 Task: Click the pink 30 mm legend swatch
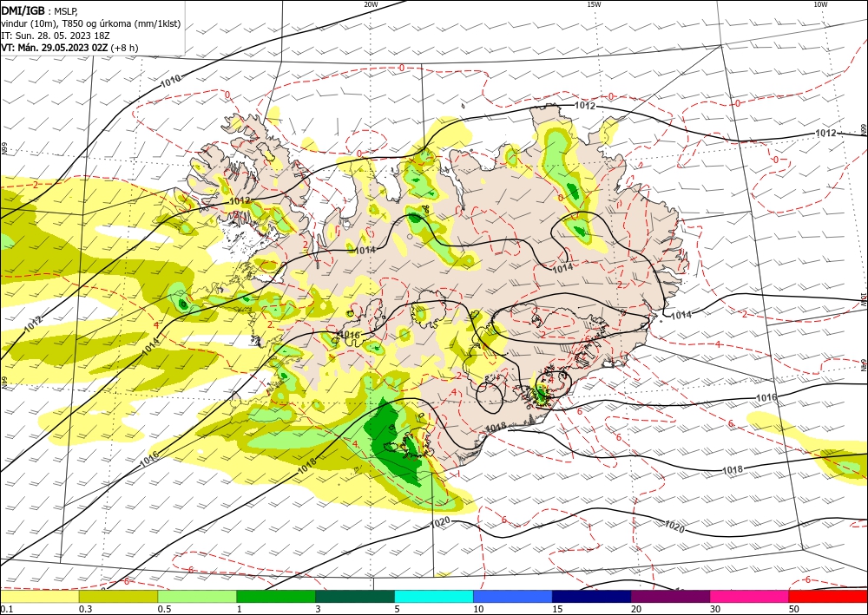click(750, 596)
